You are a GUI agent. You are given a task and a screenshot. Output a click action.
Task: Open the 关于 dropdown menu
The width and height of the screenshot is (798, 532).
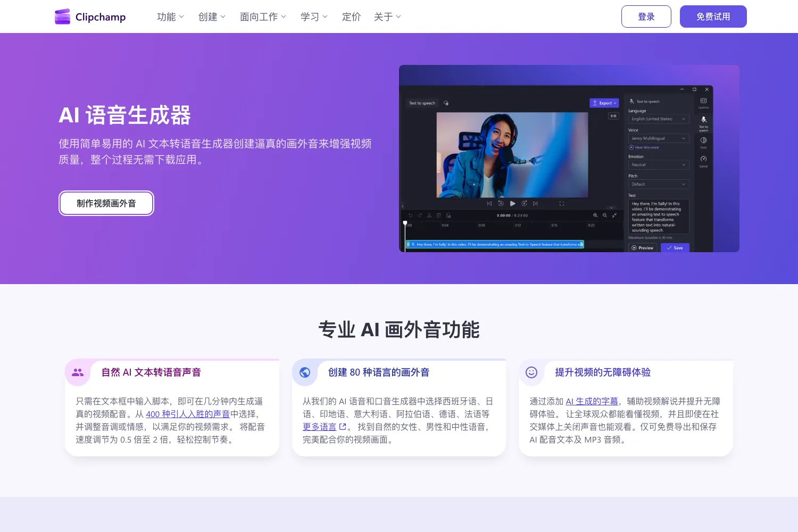pos(387,16)
